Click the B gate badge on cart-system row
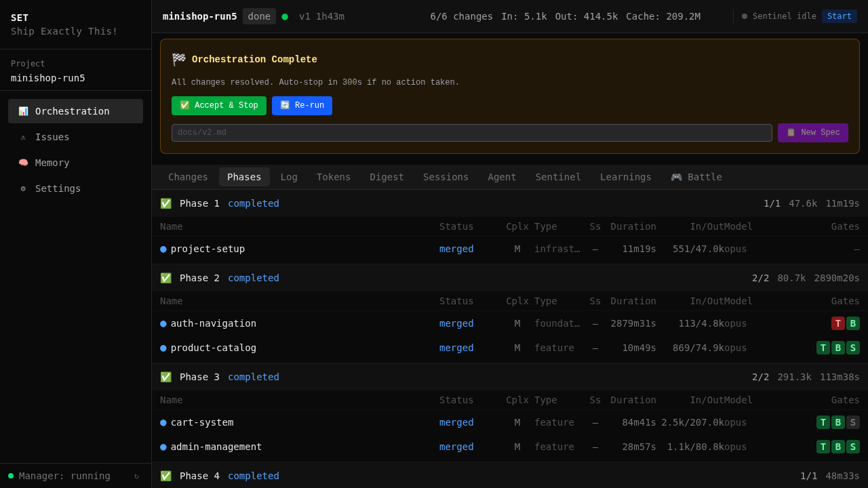The height and width of the screenshot is (488, 868). tap(838, 422)
